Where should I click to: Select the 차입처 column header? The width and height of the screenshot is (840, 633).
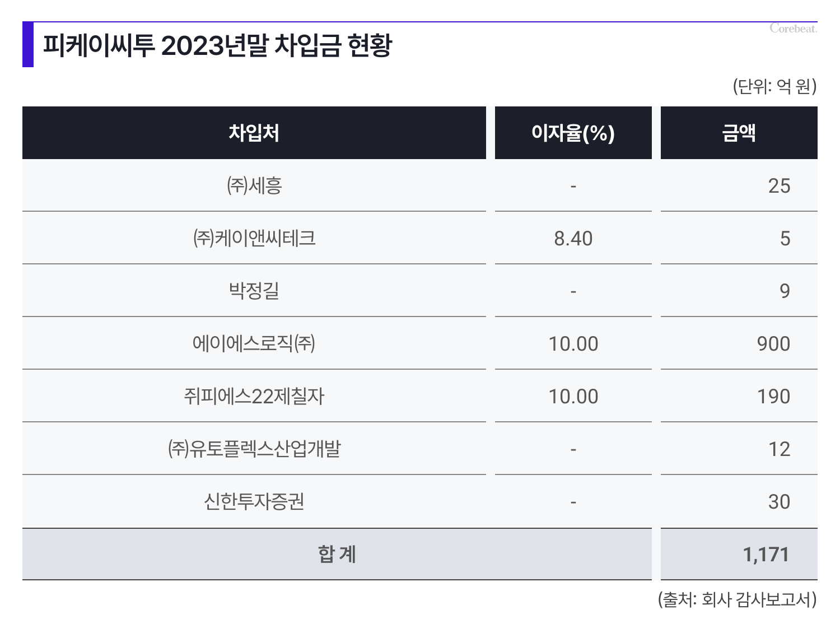coord(254,133)
